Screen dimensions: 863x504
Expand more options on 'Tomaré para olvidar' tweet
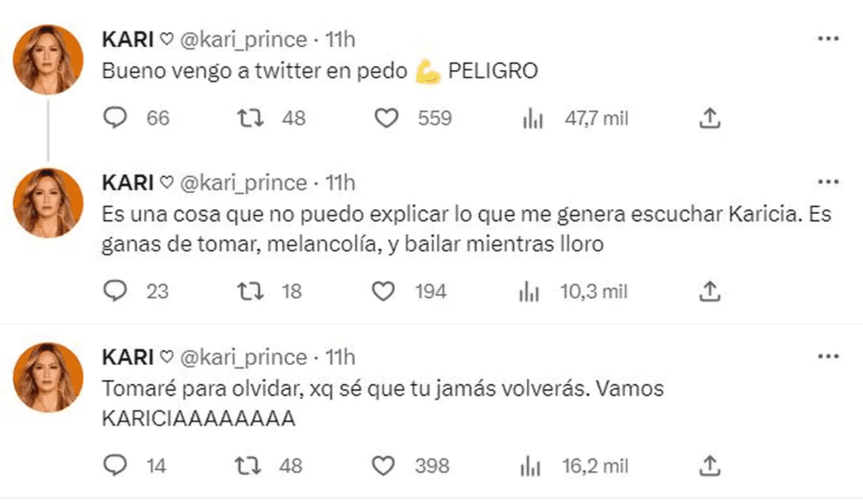click(x=828, y=357)
